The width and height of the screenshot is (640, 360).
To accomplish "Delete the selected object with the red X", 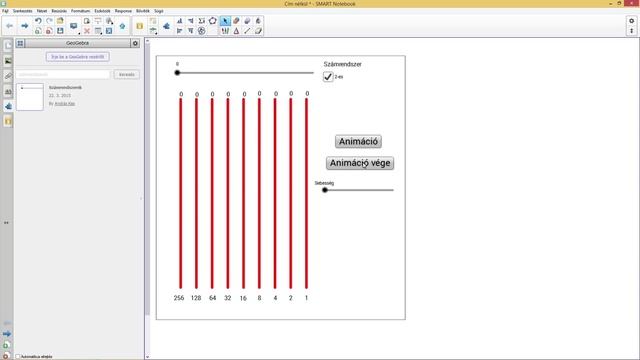I will click(x=87, y=31).
